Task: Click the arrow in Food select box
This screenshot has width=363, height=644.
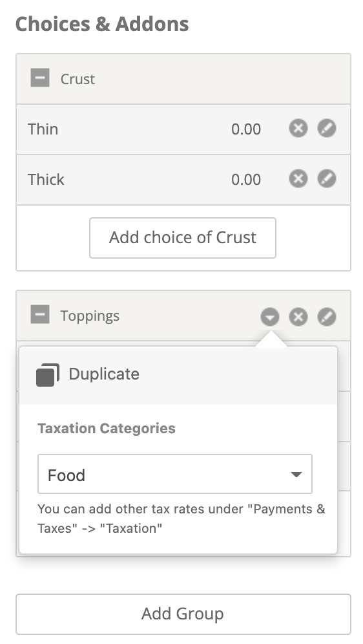Action: click(x=296, y=475)
